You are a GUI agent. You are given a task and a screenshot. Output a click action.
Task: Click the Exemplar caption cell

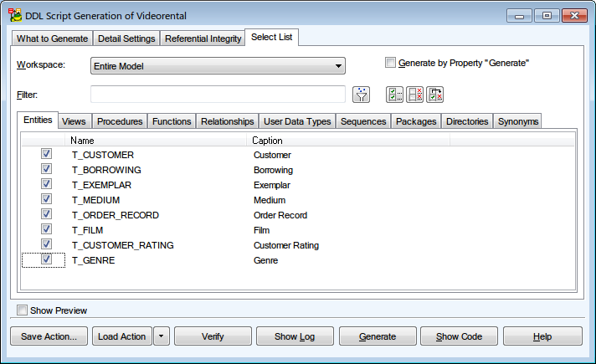[272, 185]
